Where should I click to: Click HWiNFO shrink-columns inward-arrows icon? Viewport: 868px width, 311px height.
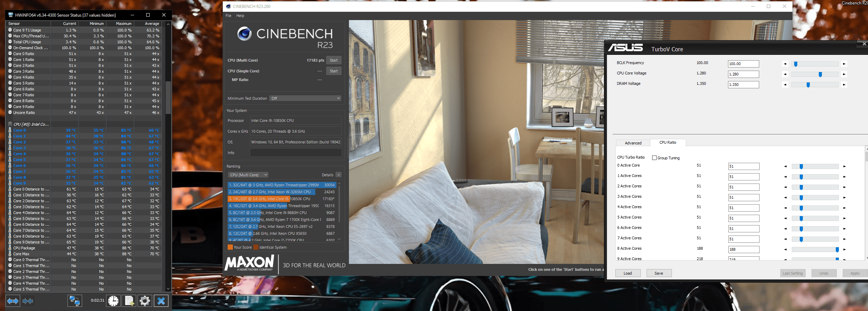click(x=28, y=301)
